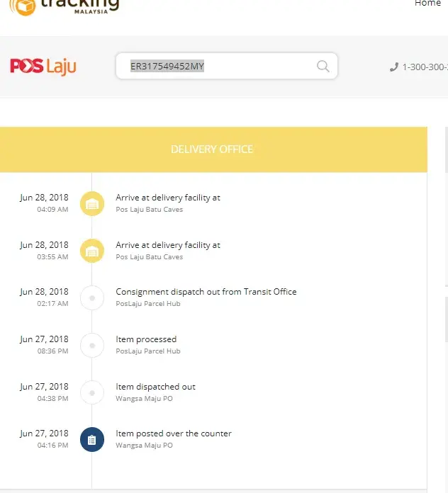This screenshot has width=448, height=493.
Task: Click the Pos Laju logo
Action: (x=43, y=67)
